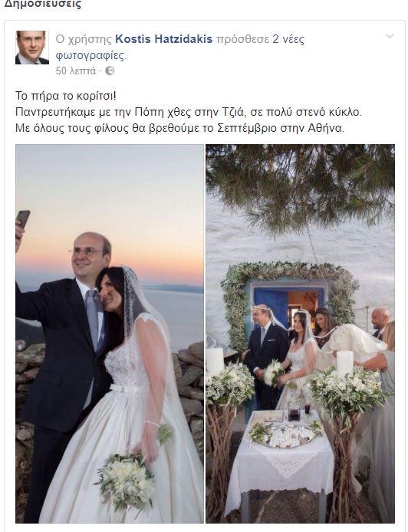The height and width of the screenshot is (532, 408).
Task: Open the post options chevron menu
Action: [390, 36]
